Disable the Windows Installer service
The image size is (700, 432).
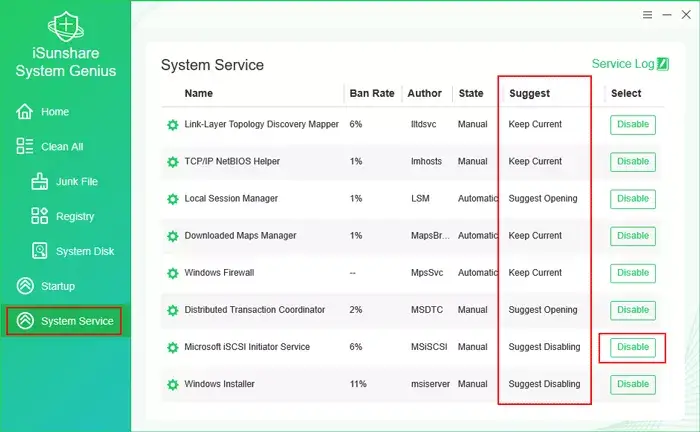click(x=633, y=384)
